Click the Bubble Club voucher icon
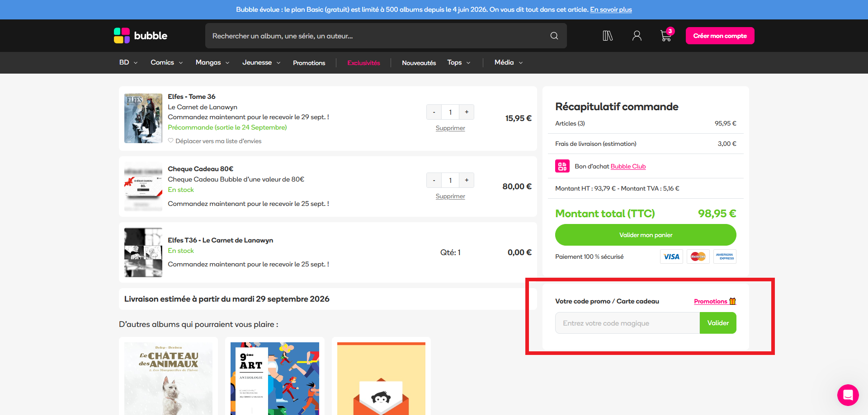The height and width of the screenshot is (415, 868). 562,166
